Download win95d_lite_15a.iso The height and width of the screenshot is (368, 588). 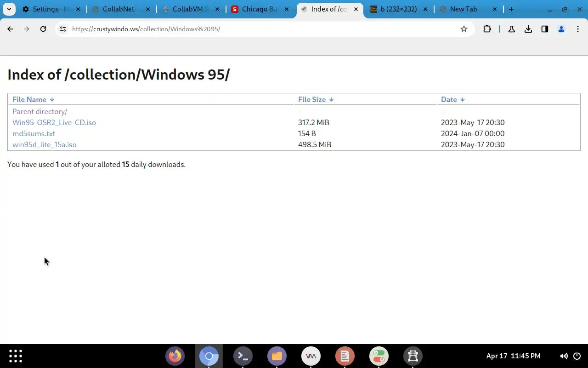click(44, 144)
